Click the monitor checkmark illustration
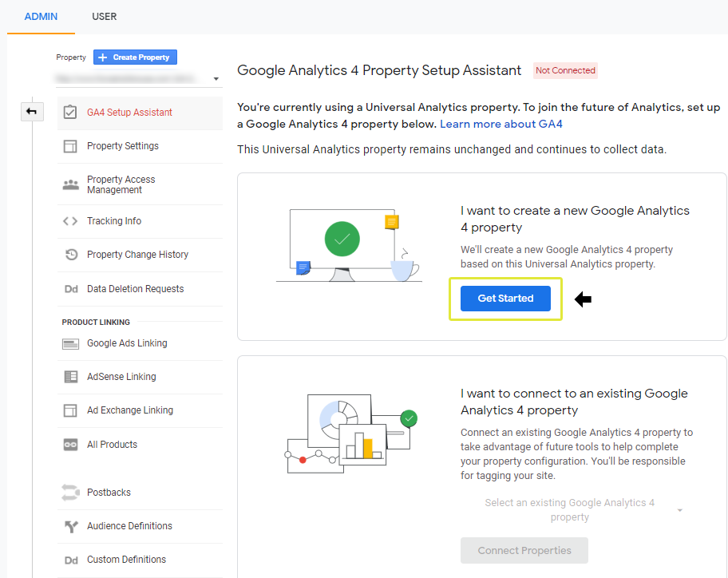 (348, 246)
